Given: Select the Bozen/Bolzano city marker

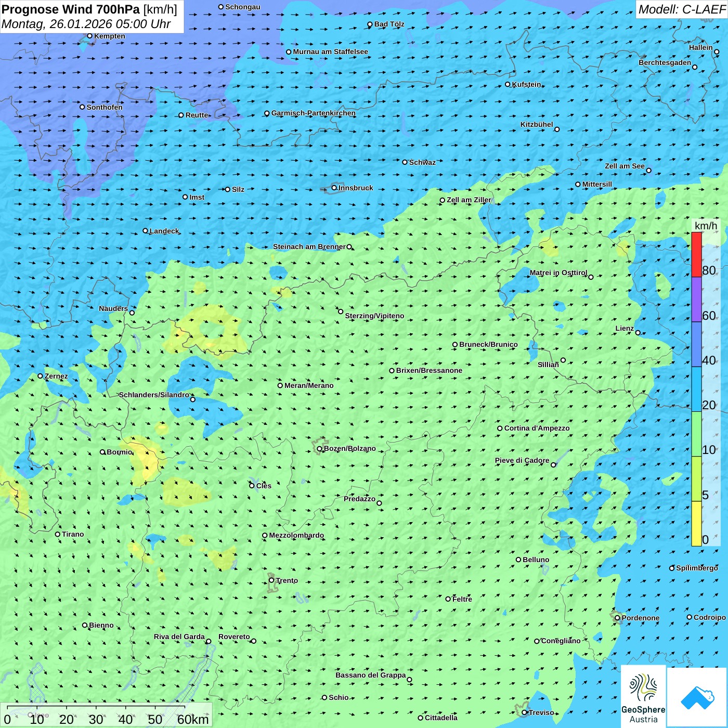Looking at the screenshot, I should [x=319, y=449].
